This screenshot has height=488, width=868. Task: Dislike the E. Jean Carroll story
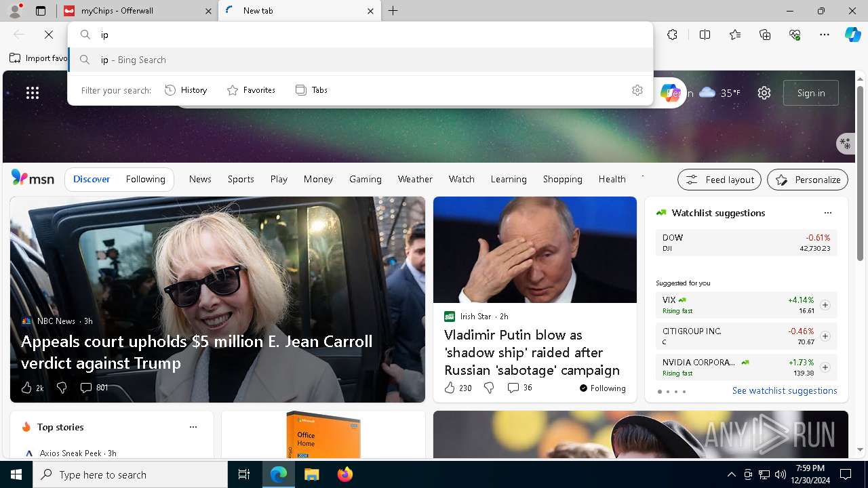tap(62, 388)
